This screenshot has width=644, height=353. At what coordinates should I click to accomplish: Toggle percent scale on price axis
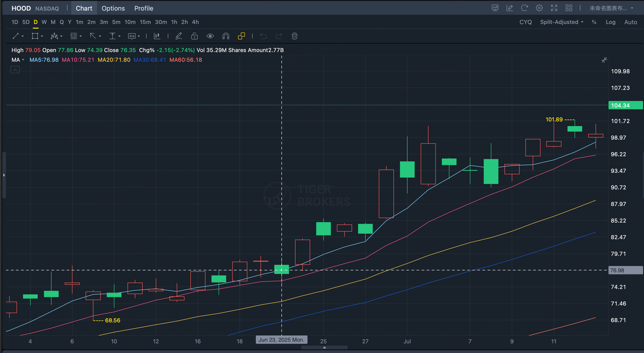pos(594,22)
